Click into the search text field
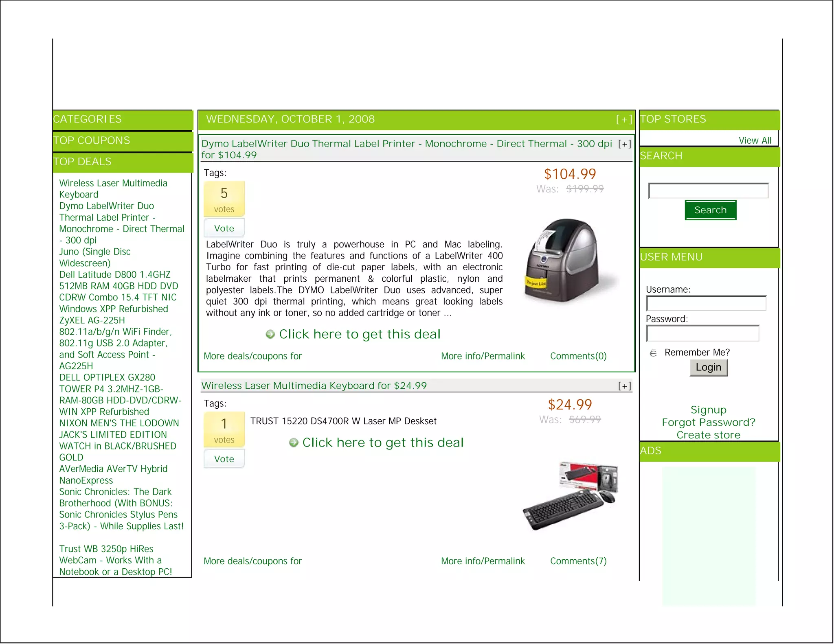 [708, 191]
